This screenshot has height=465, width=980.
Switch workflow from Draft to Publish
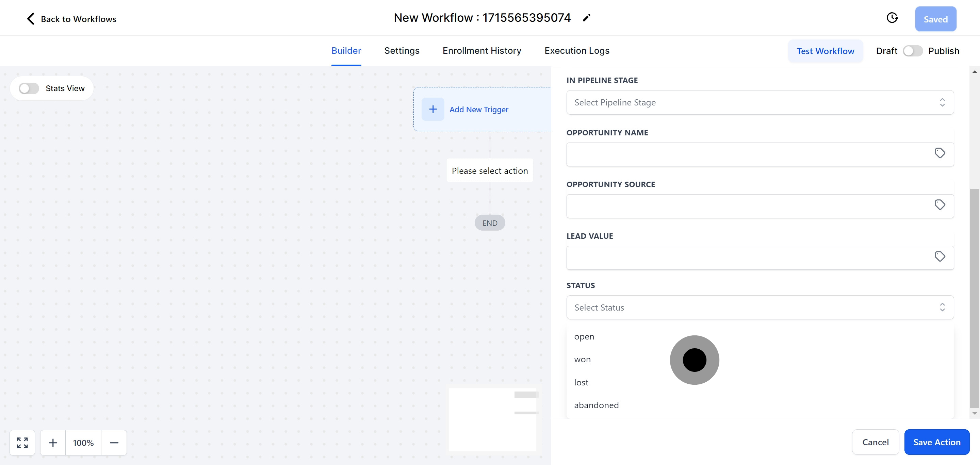tap(913, 51)
